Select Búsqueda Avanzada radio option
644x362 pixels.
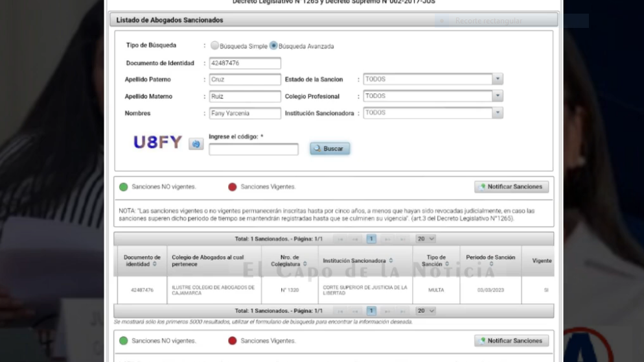pos(273,46)
